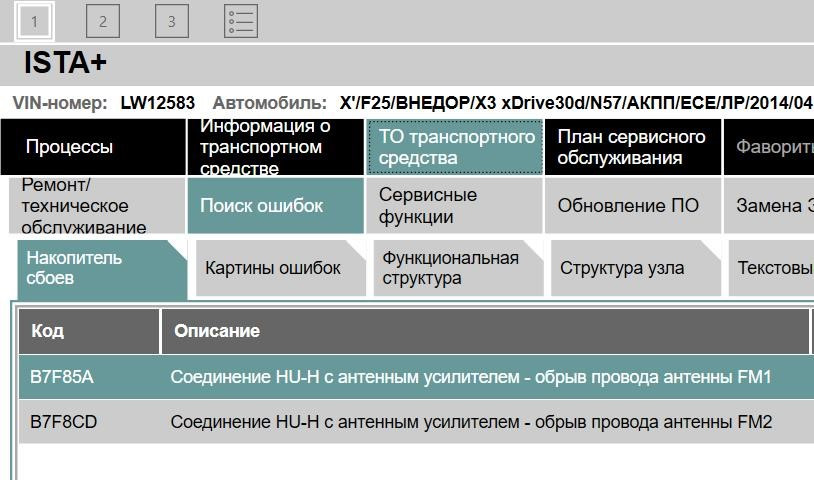Click VIN number LW12583
814x480 pixels.
(x=157, y=103)
